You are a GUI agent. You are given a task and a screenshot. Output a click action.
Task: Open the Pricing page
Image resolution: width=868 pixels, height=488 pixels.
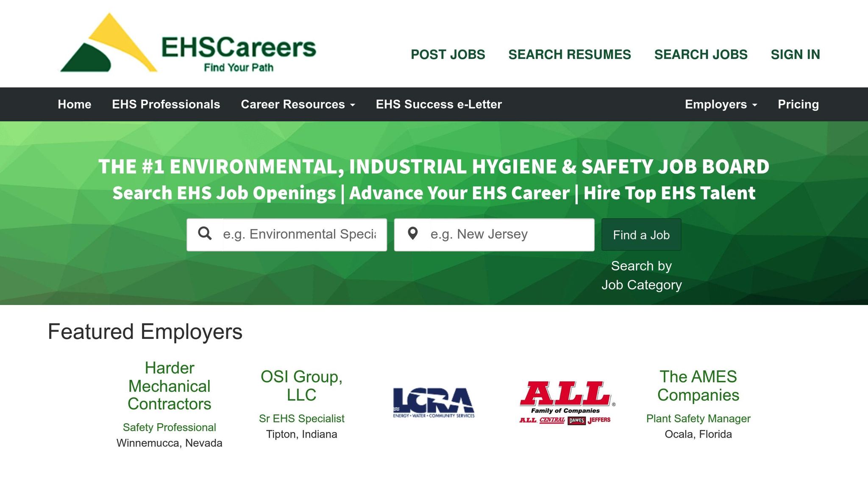[798, 104]
